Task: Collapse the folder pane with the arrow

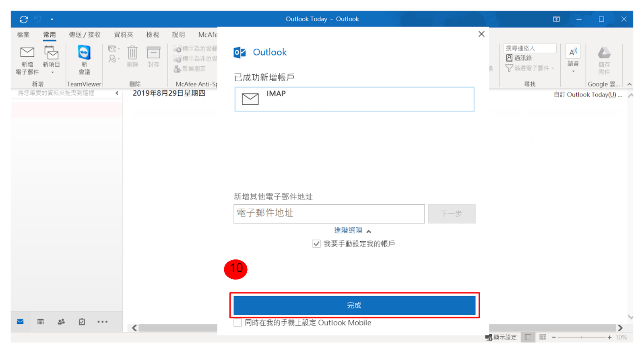Action: click(x=117, y=93)
